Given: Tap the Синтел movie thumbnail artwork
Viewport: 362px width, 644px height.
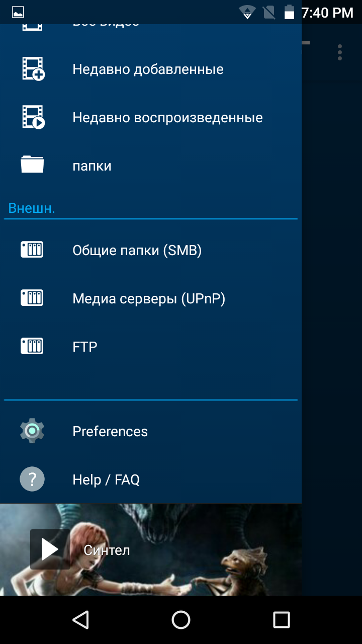Looking at the screenshot, I should pyautogui.click(x=151, y=549).
